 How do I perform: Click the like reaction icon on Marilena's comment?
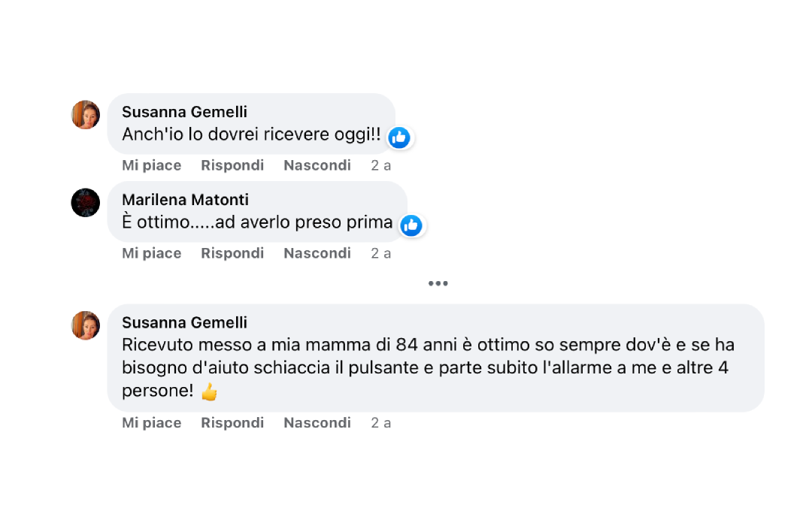411,225
